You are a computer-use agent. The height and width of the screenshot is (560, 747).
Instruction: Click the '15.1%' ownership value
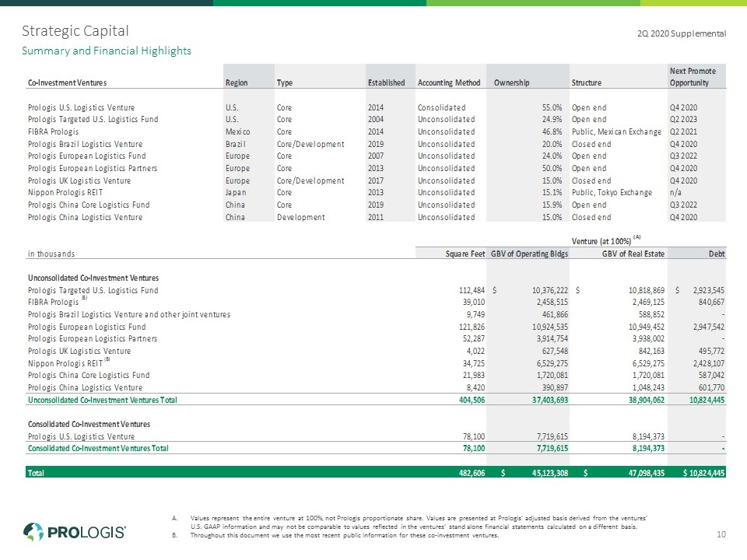click(552, 192)
